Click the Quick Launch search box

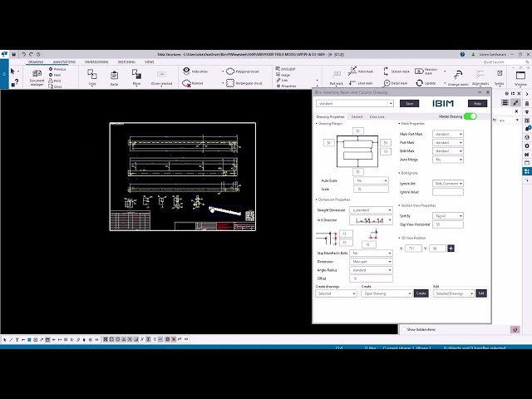(x=505, y=62)
